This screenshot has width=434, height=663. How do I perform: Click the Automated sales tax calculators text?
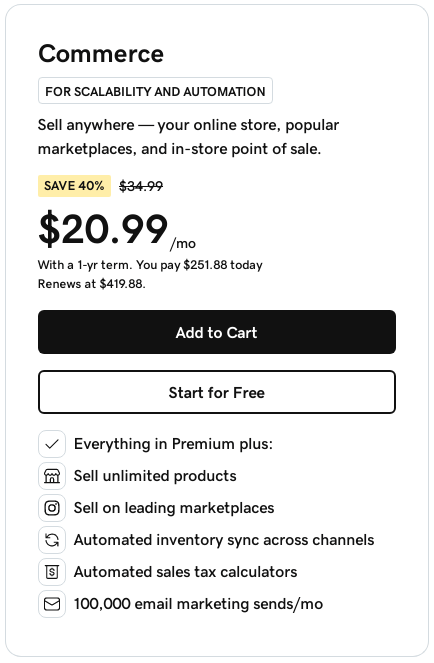pyautogui.click(x=185, y=572)
